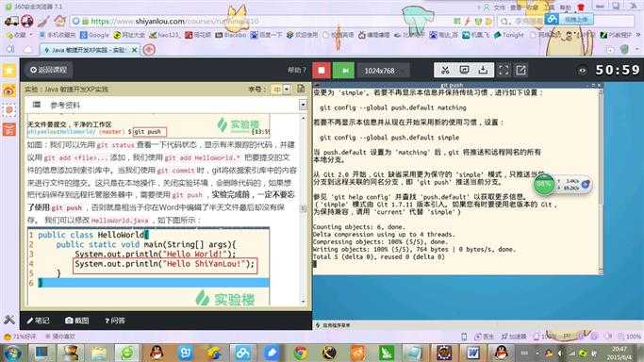Image resolution: width=644 pixels, height=362 pixels.
Task: Open the 百度一下 bookmark
Action: pos(266,35)
